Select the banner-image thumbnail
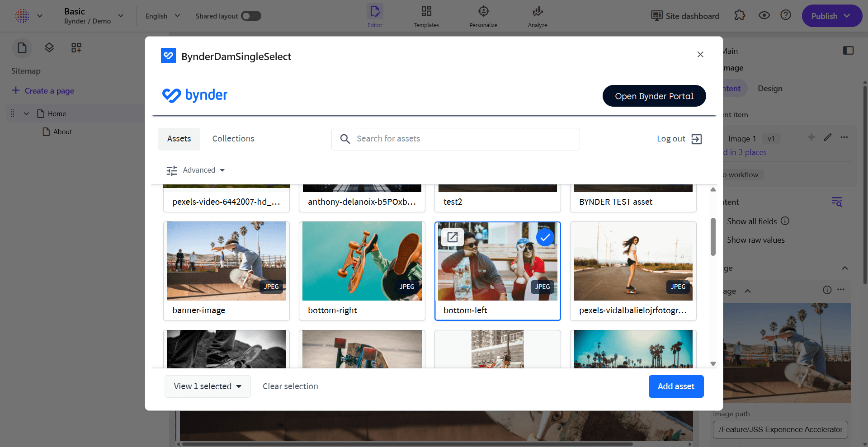Viewport: 868px width, 447px height. 226,261
